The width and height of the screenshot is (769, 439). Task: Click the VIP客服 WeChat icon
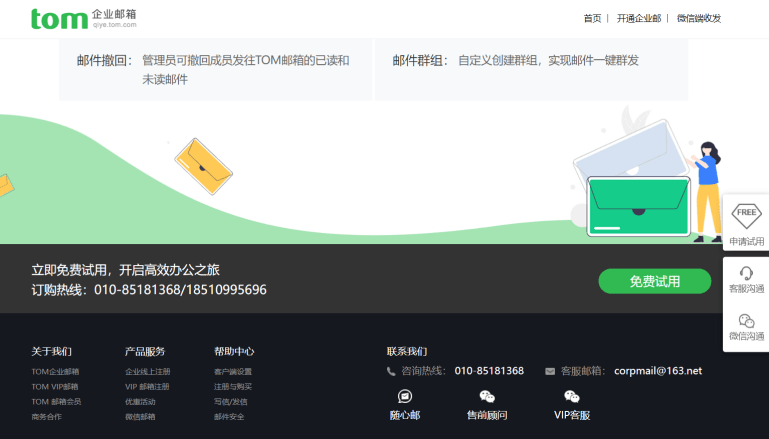click(572, 397)
